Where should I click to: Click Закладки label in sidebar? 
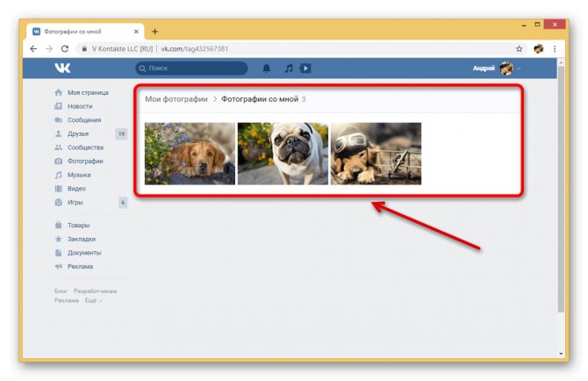coord(82,239)
